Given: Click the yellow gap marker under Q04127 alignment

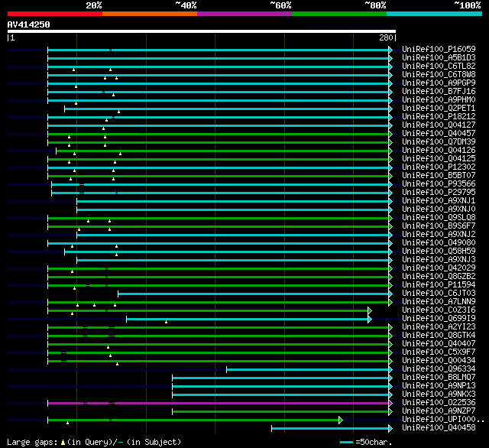Looking at the screenshot, I should (104, 128).
